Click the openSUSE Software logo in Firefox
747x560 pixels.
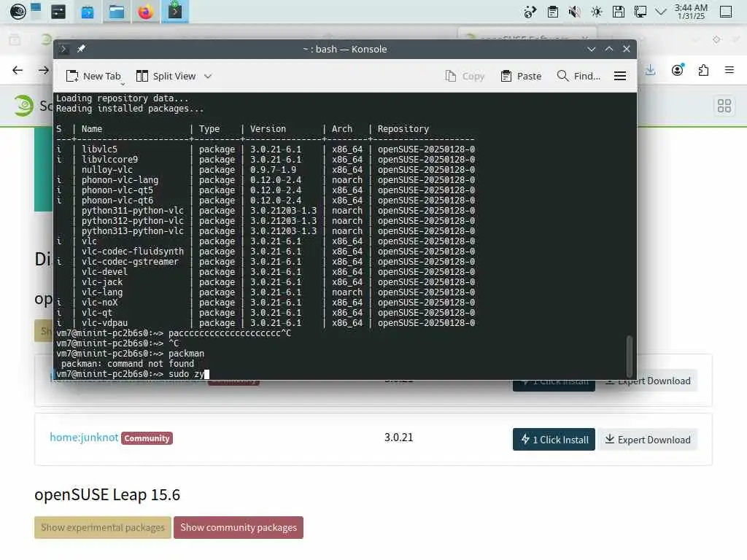(x=24, y=106)
